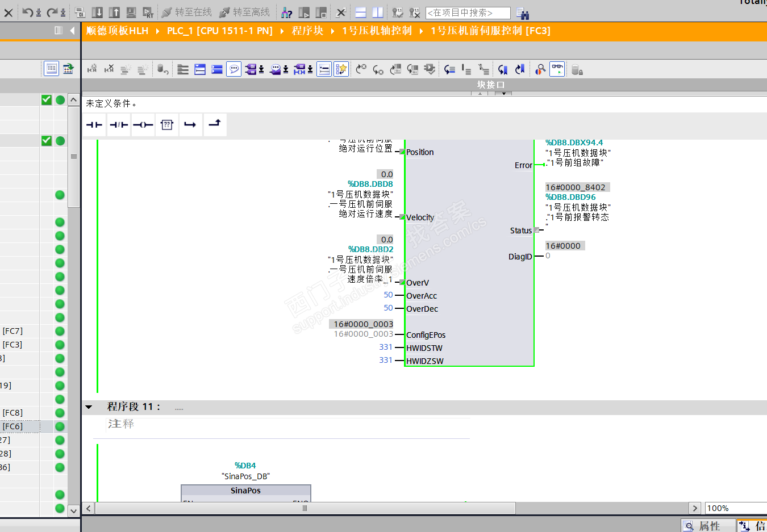Click editor horizontal scrollbar left arrow

coord(89,508)
